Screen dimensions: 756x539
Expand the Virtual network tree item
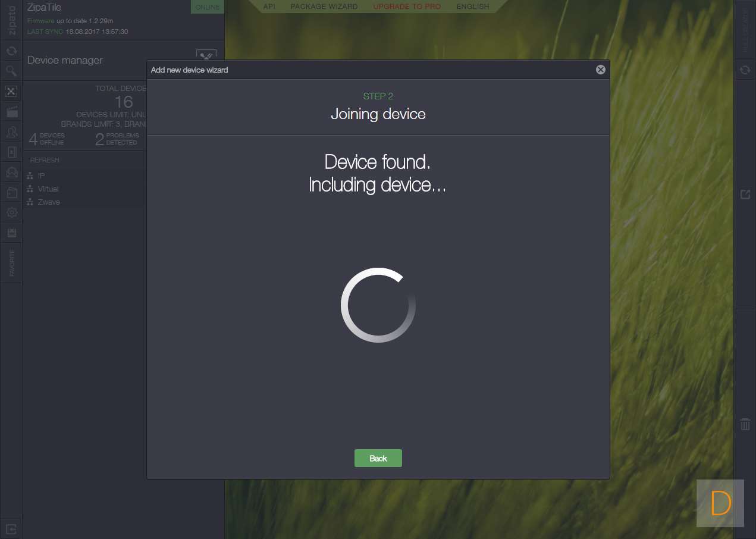pyautogui.click(x=48, y=189)
